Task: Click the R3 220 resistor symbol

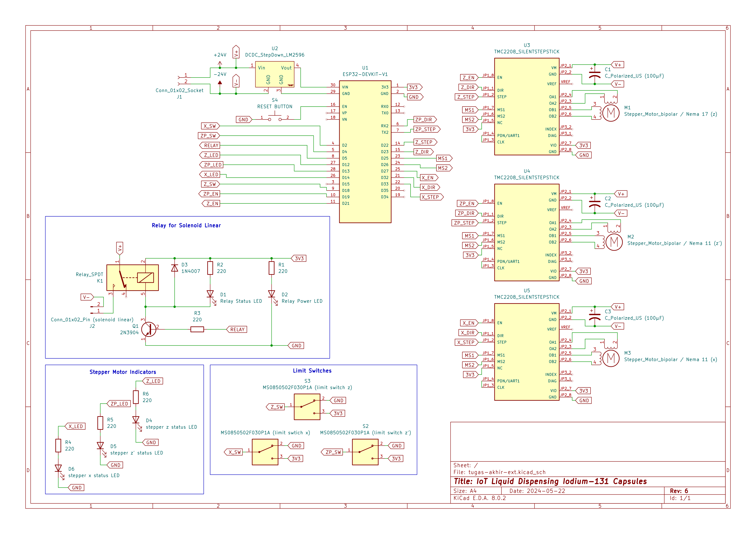Action: pos(197,329)
